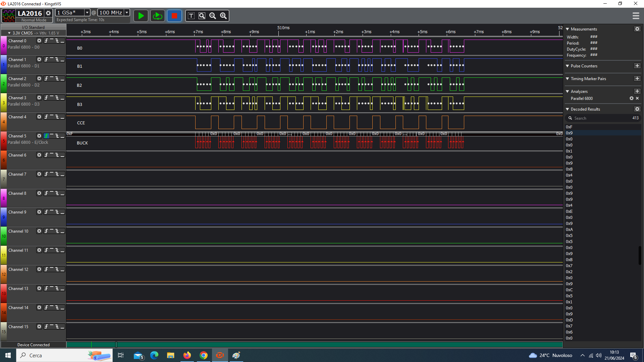Open Channel 5 settings gear
Screen dimensions: 644x362
click(x=39, y=136)
